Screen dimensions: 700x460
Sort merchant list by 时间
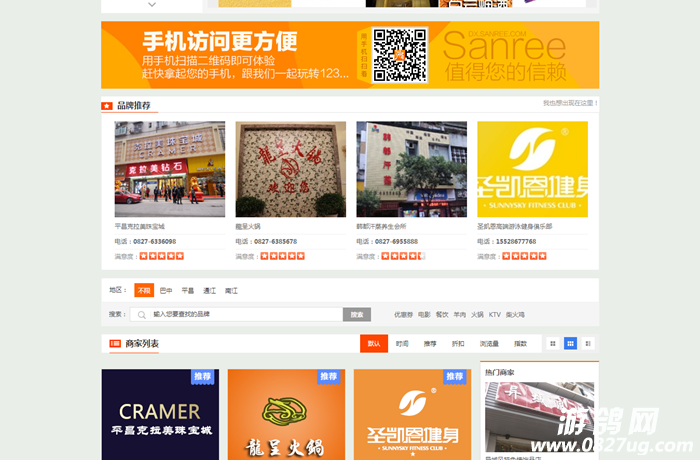[x=402, y=343]
